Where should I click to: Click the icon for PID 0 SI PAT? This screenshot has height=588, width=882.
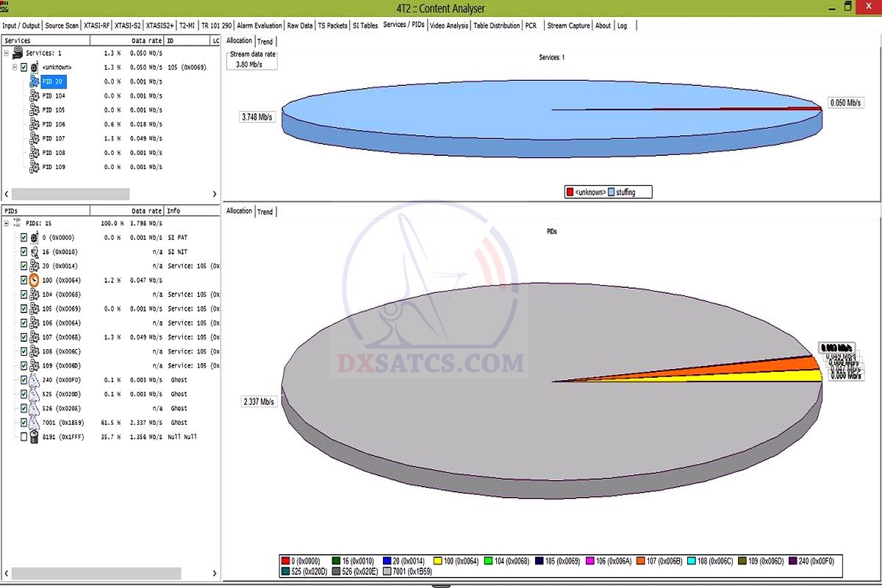click(x=34, y=237)
